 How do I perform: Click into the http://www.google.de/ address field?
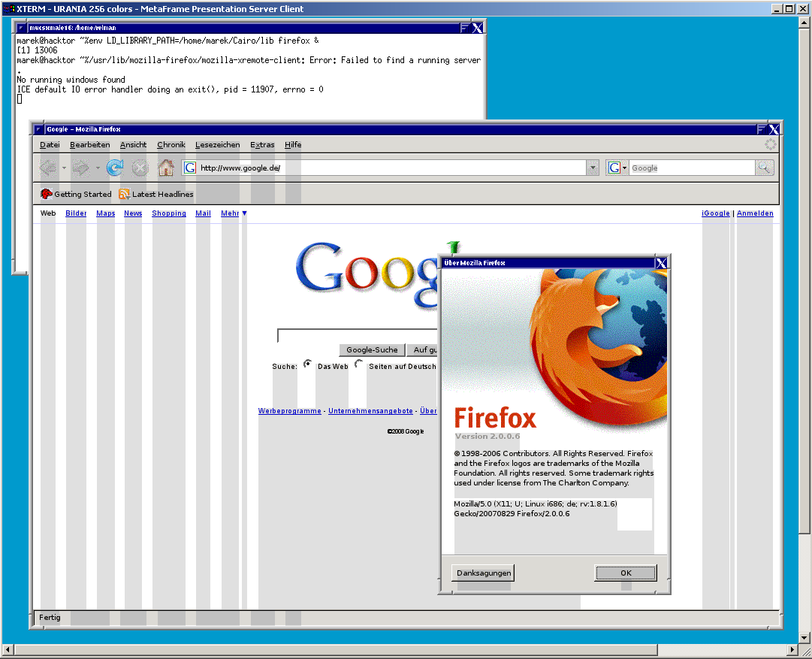coord(391,168)
